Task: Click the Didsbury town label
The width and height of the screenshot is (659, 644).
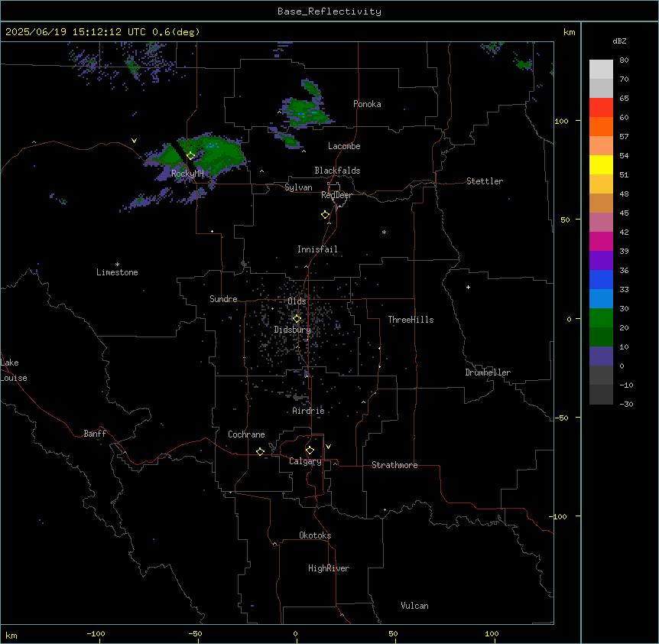Action: point(292,330)
